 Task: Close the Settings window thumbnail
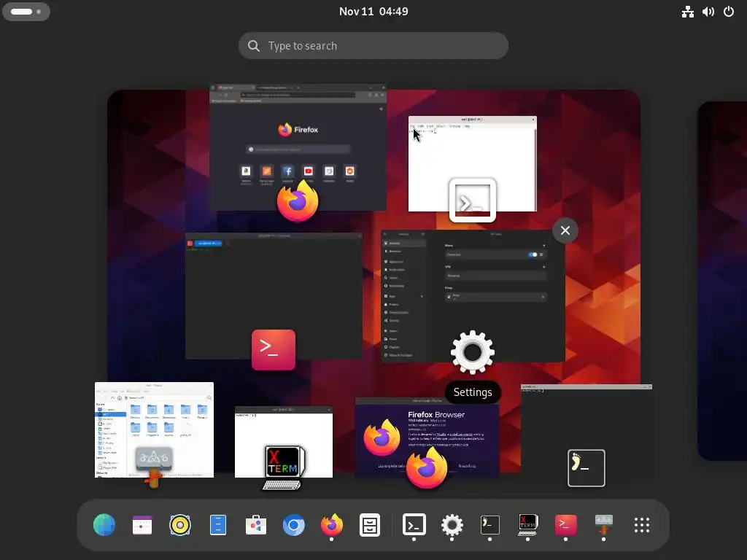click(565, 230)
